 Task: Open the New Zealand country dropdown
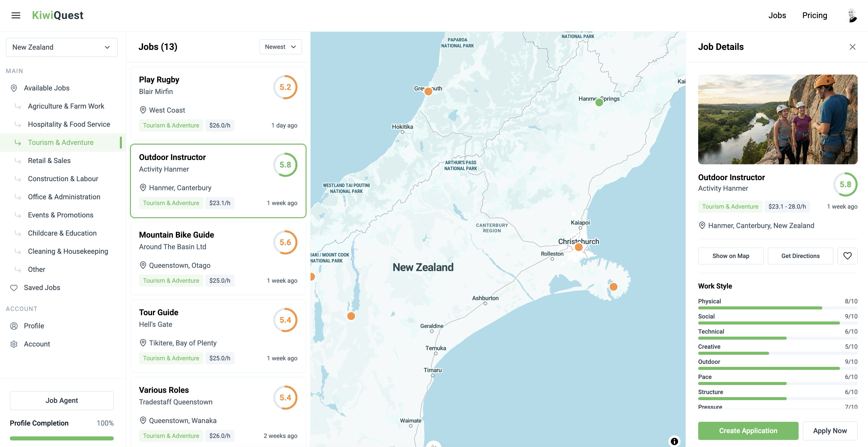tap(62, 47)
